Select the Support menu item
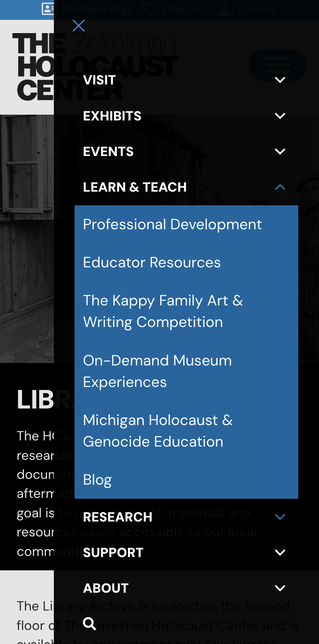This screenshot has height=644, width=319. [113, 553]
